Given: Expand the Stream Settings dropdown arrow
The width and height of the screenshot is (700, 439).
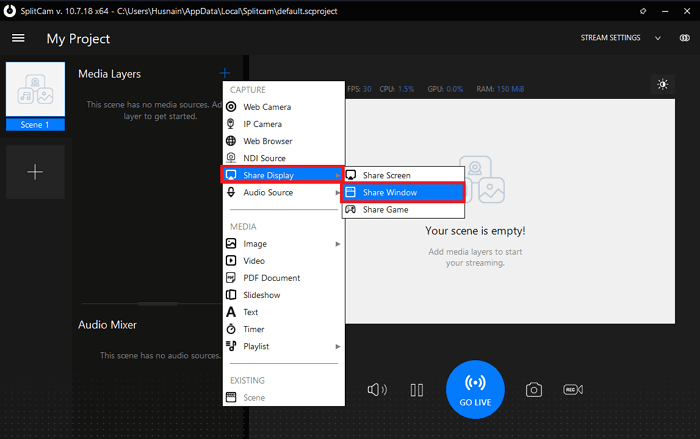Looking at the screenshot, I should point(658,38).
